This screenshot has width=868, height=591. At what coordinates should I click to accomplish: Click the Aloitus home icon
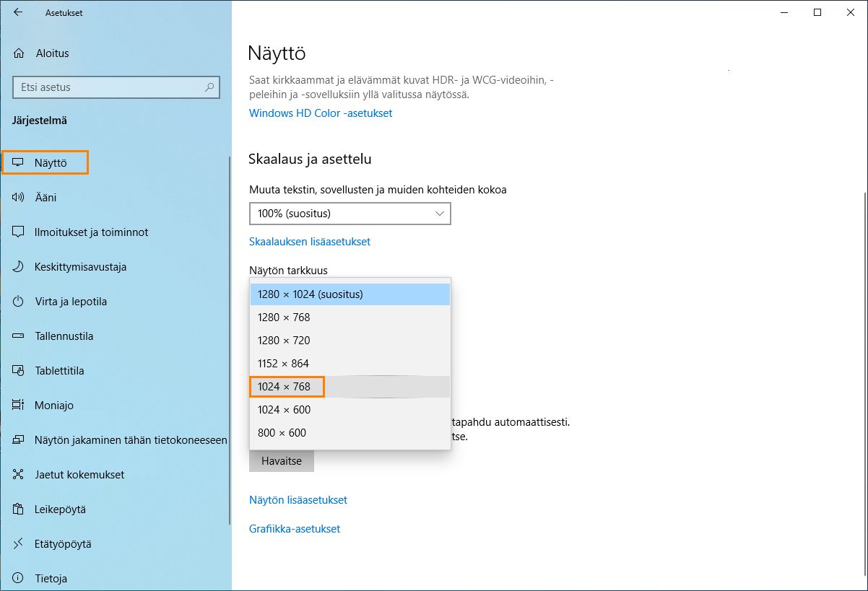point(19,53)
